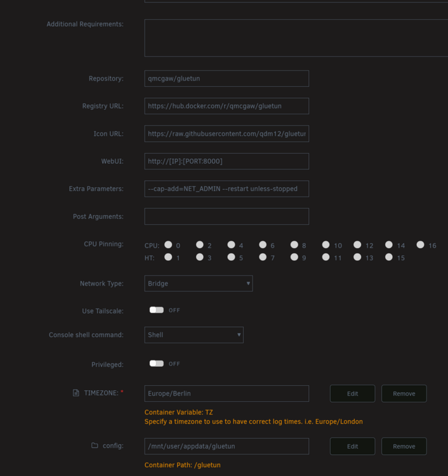Toggle the Use Tailscale switch

tap(157, 310)
